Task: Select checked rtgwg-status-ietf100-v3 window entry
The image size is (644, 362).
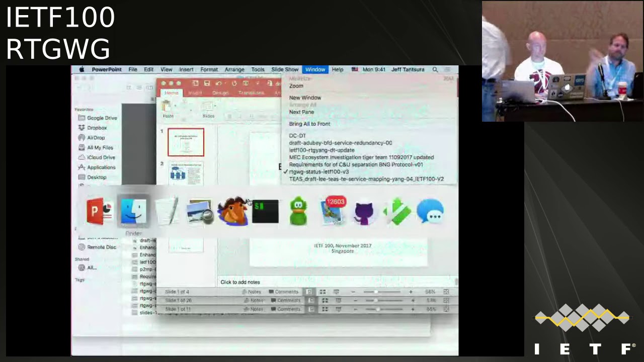Action: (x=318, y=172)
